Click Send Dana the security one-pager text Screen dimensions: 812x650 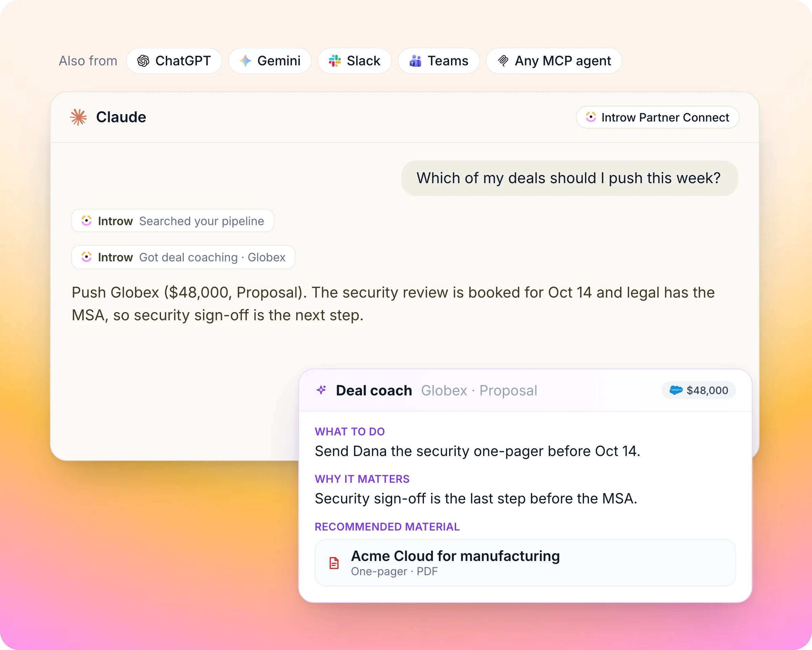pos(478,451)
